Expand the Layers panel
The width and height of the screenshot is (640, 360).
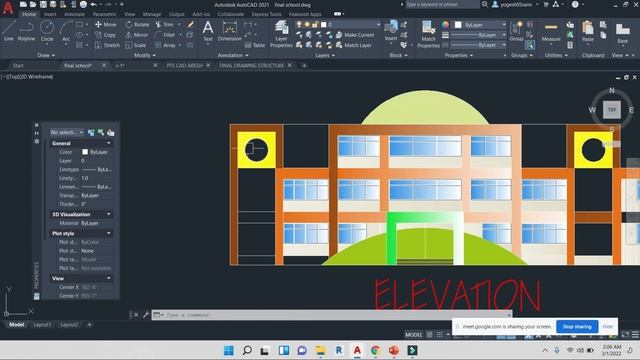pos(324,55)
